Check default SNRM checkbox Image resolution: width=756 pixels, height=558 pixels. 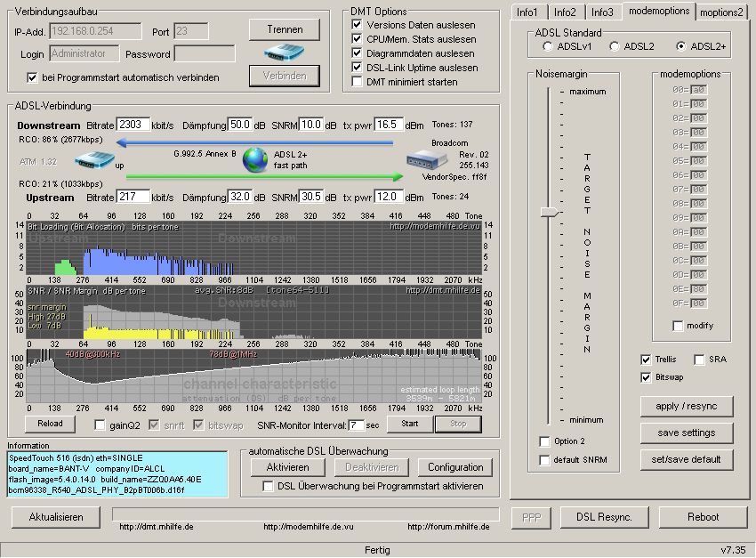point(544,460)
